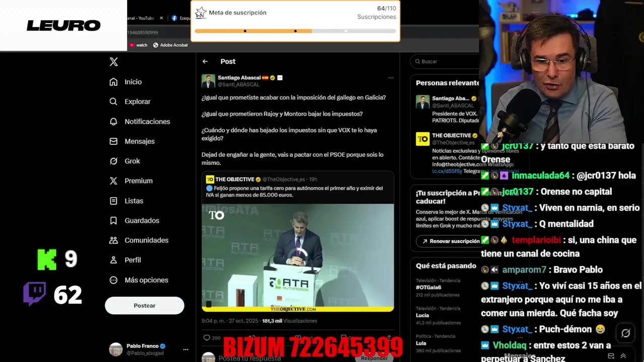Click the X logo in the sidebar
Viewport: 644px width, 362px height.
pos(114,62)
